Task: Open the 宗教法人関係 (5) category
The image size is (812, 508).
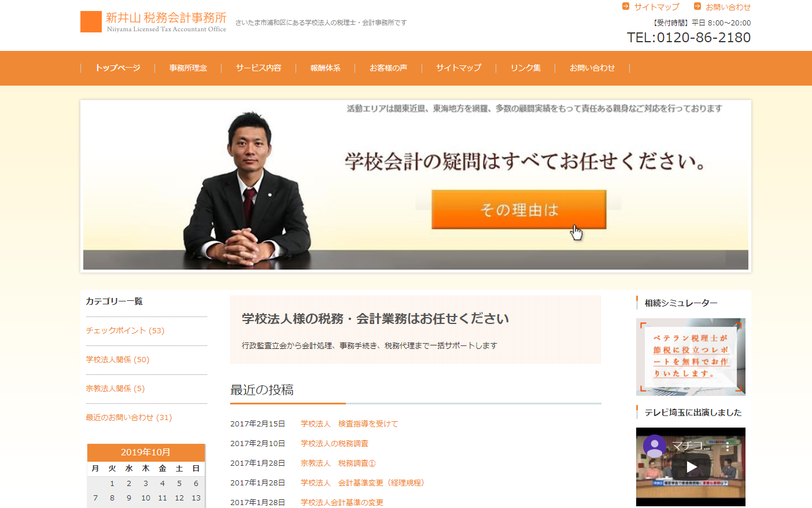Action: point(115,388)
